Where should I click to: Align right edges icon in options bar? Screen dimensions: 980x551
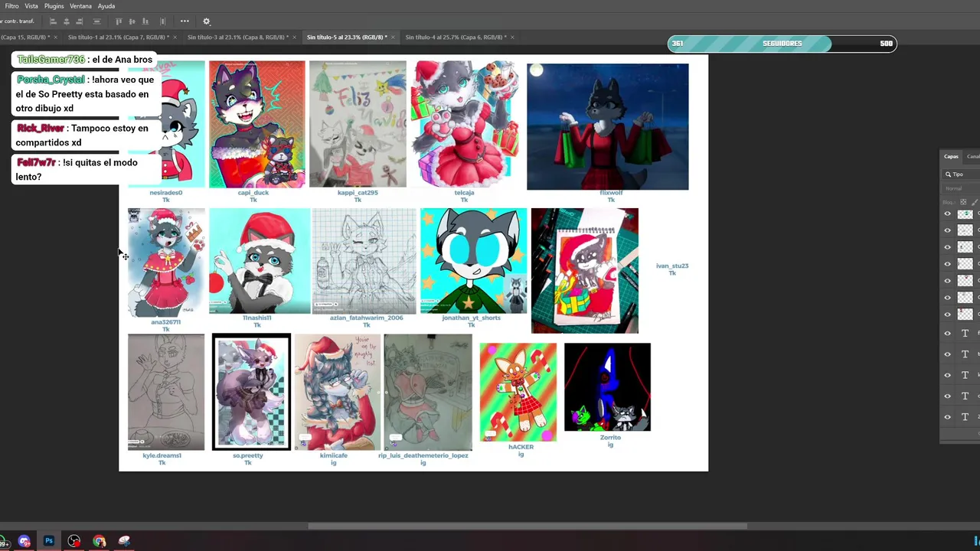[80, 21]
